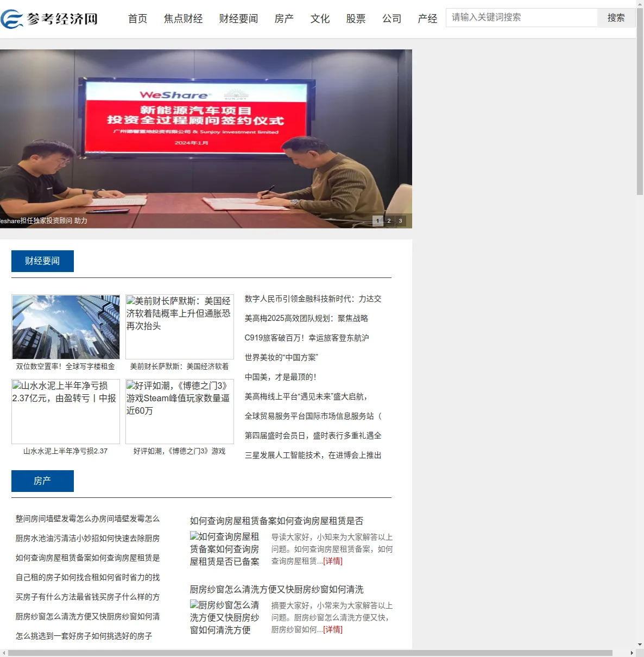Open 自己租的房子如何找合租 link
644x657 pixels.
click(x=88, y=577)
